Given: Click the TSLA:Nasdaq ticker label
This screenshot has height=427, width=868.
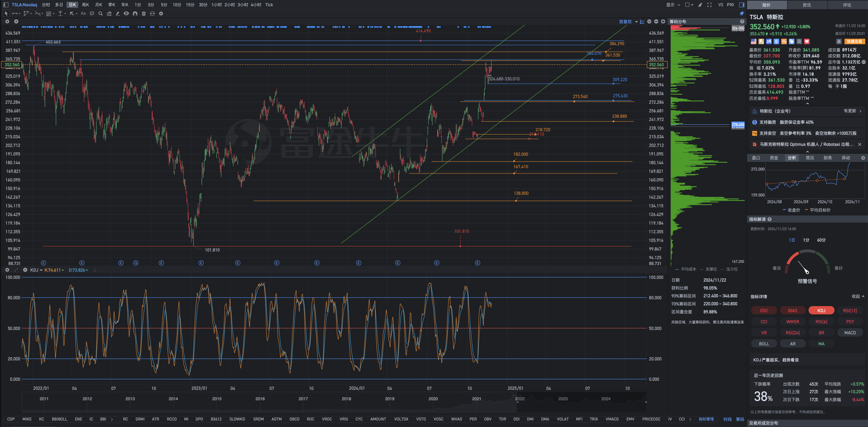Looking at the screenshot, I should [24, 5].
